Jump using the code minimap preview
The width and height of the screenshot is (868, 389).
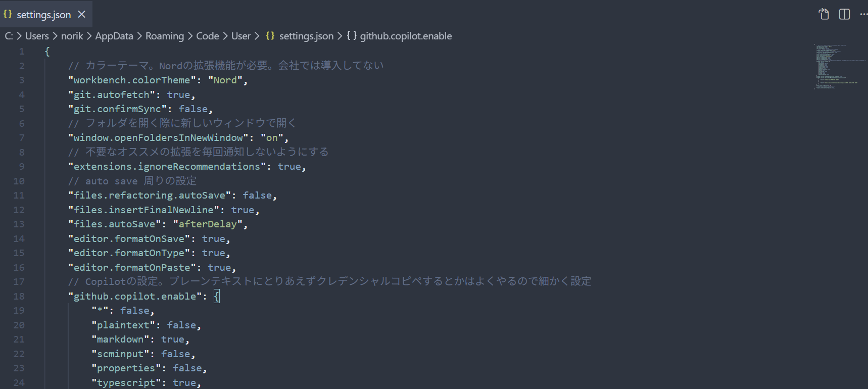836,67
